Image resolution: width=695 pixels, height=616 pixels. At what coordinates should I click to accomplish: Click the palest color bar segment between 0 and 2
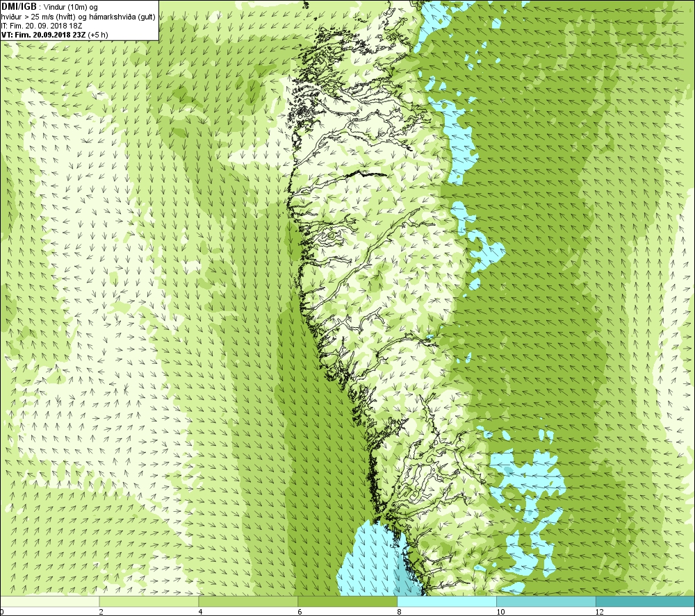(49, 601)
